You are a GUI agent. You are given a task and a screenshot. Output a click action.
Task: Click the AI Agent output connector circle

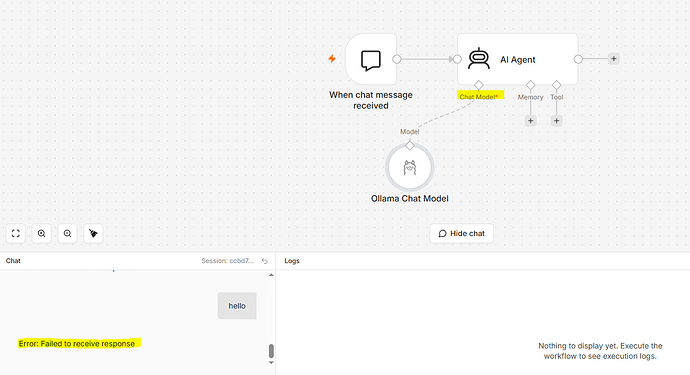[578, 59]
